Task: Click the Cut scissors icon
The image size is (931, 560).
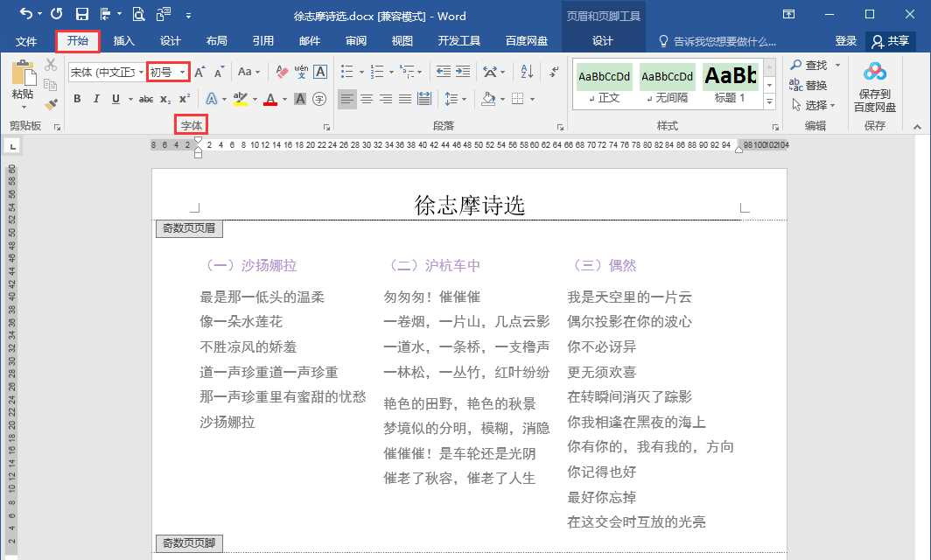Action: (51, 64)
